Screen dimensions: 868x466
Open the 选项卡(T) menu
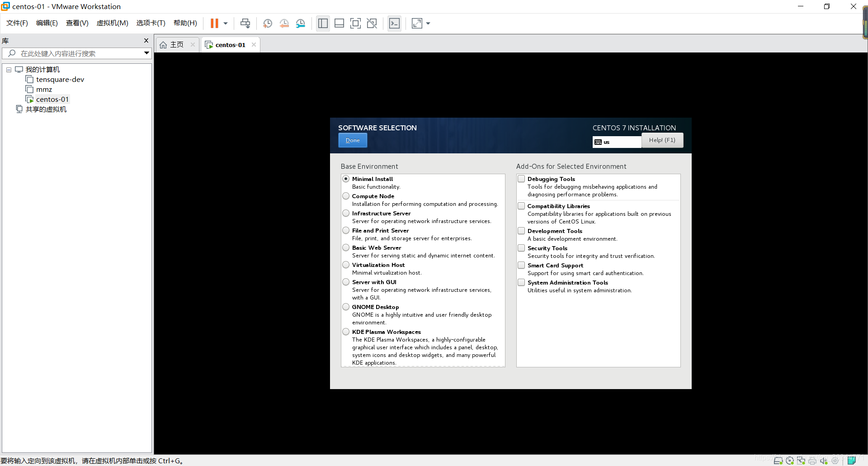(x=151, y=23)
